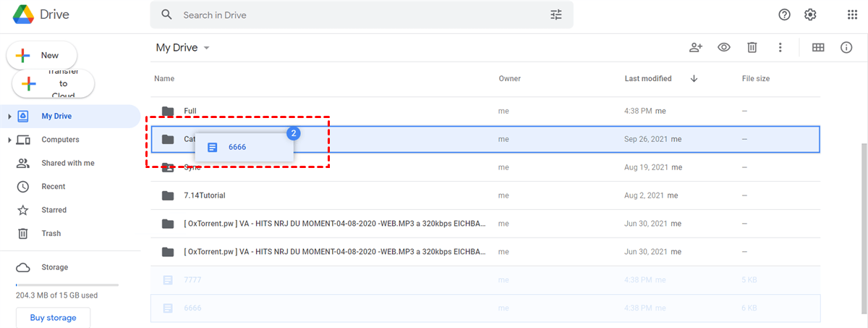Reverse sort direction arrow by Last modified
Image resolution: width=868 pixels, height=328 pixels.
(694, 78)
